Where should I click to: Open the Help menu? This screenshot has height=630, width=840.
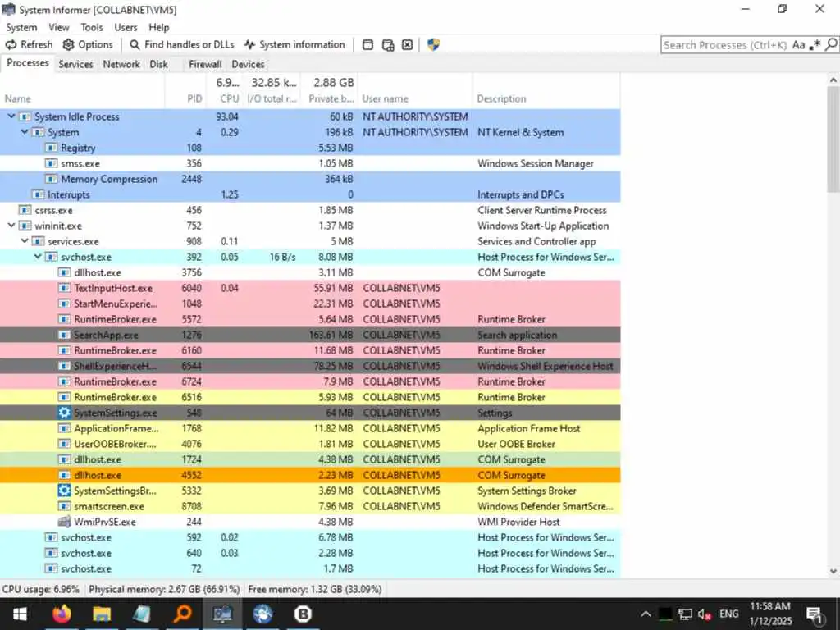159,27
